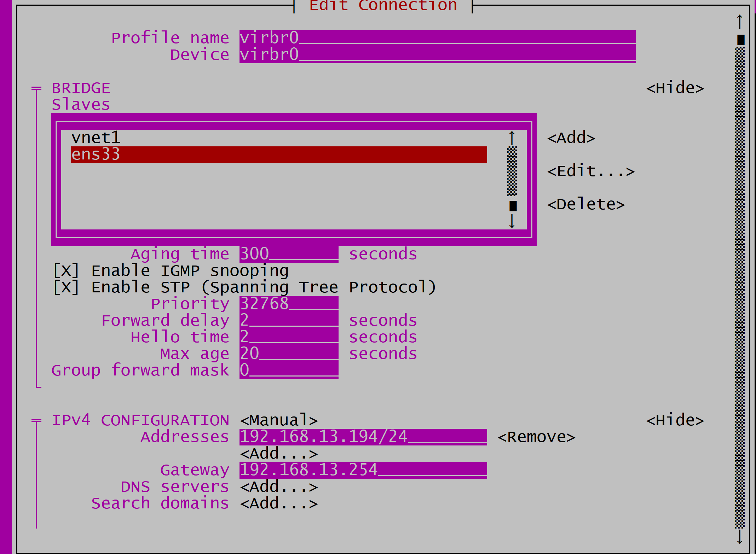Hide the IPv4 CONFIGURATION section

[x=675, y=420]
